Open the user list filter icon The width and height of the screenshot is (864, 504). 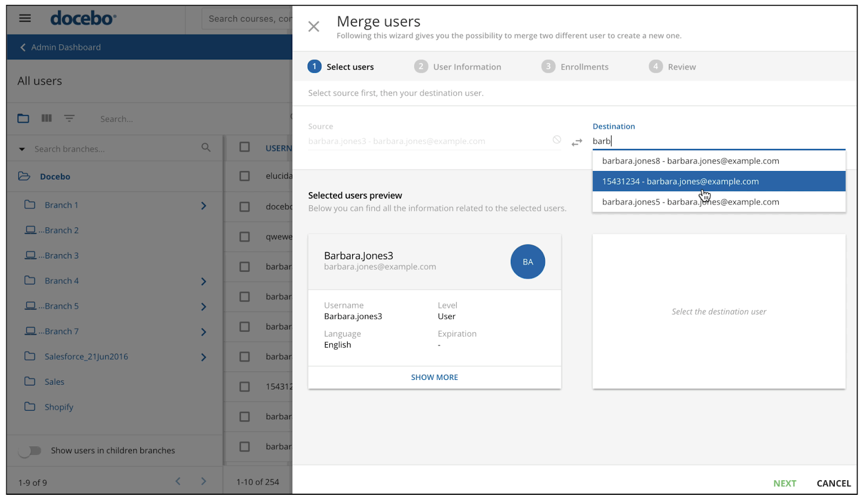click(69, 118)
